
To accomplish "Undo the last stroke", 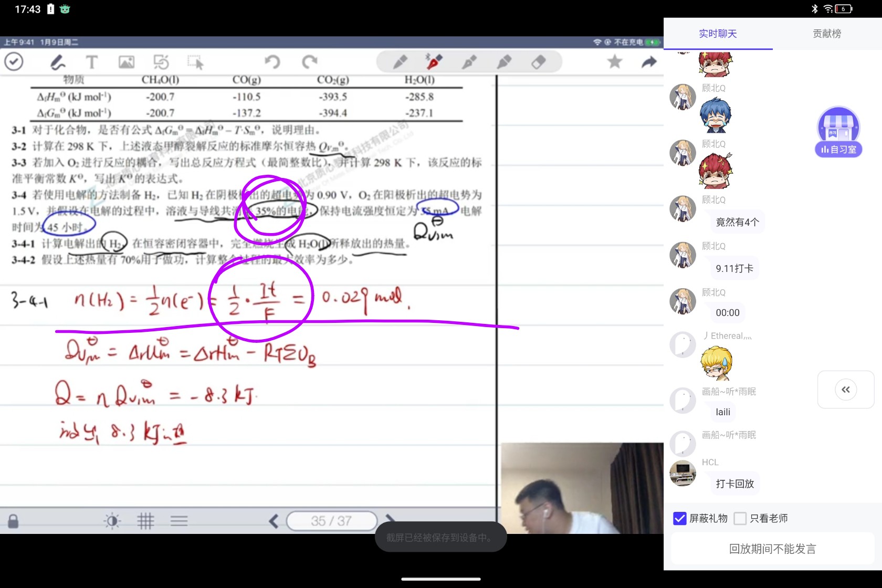I will tap(272, 62).
